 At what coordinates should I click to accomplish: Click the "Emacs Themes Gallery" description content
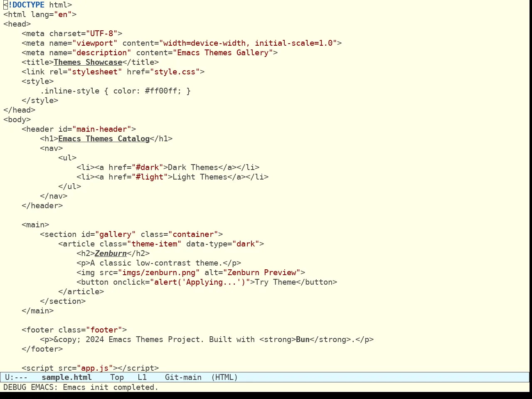[x=223, y=53]
